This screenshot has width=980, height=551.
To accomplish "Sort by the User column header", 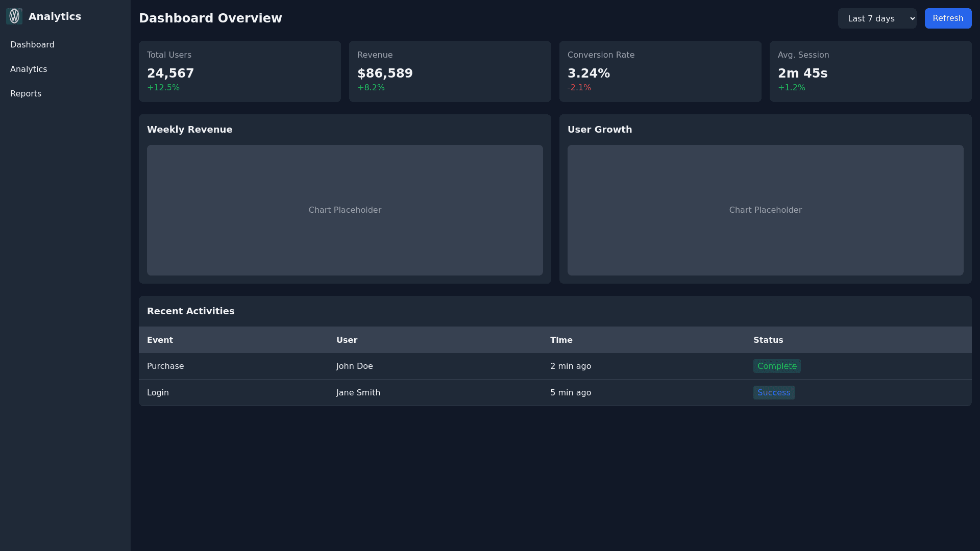I will 347,340.
